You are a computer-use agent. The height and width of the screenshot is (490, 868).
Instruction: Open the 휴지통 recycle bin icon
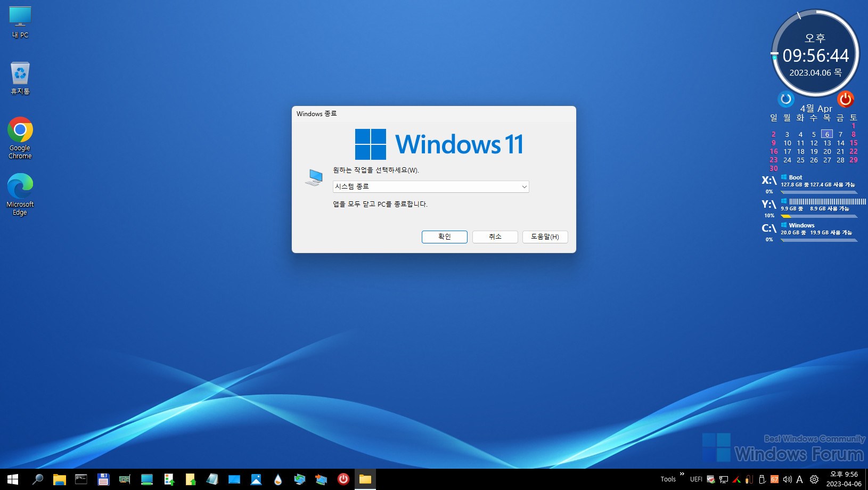click(x=20, y=78)
